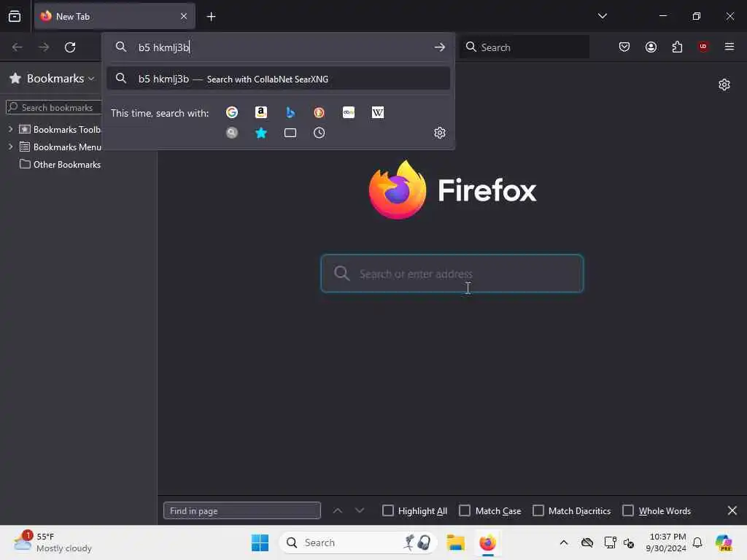The image size is (747, 560).
Task: Open clock showing 10:37 PM
Action: [666, 542]
